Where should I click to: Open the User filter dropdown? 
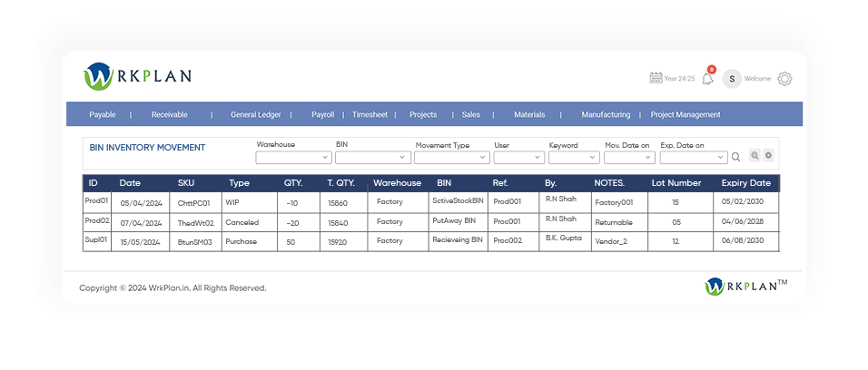pos(519,158)
